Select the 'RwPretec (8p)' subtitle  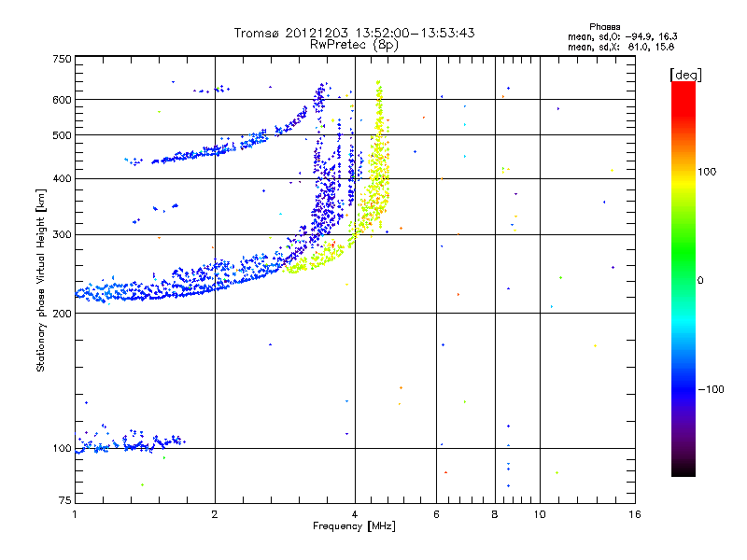pyautogui.click(x=355, y=44)
